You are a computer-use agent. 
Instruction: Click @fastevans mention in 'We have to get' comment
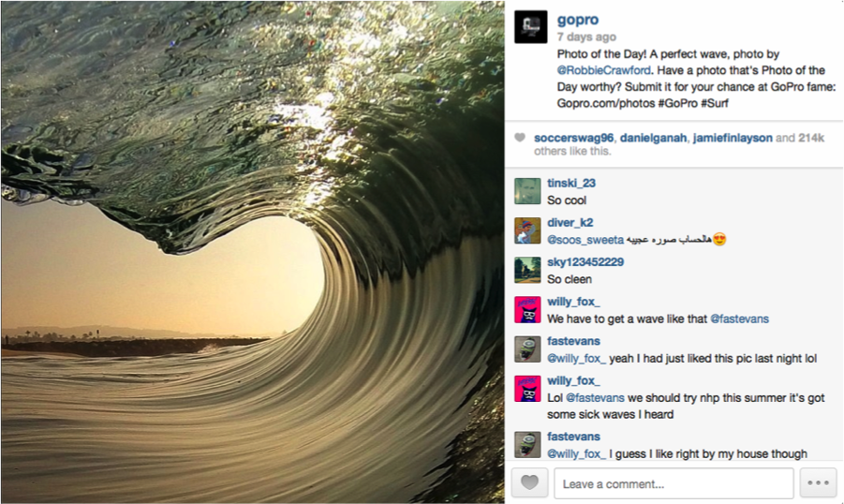coord(740,319)
